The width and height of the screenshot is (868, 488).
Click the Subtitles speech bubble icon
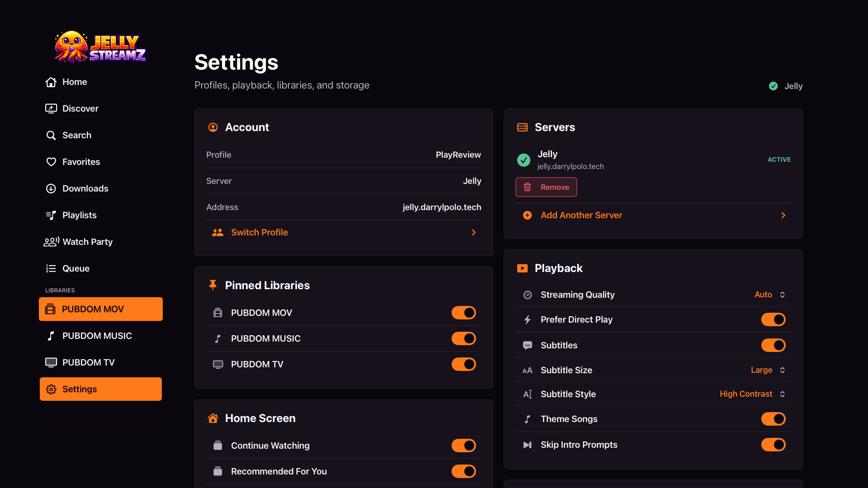(x=528, y=345)
